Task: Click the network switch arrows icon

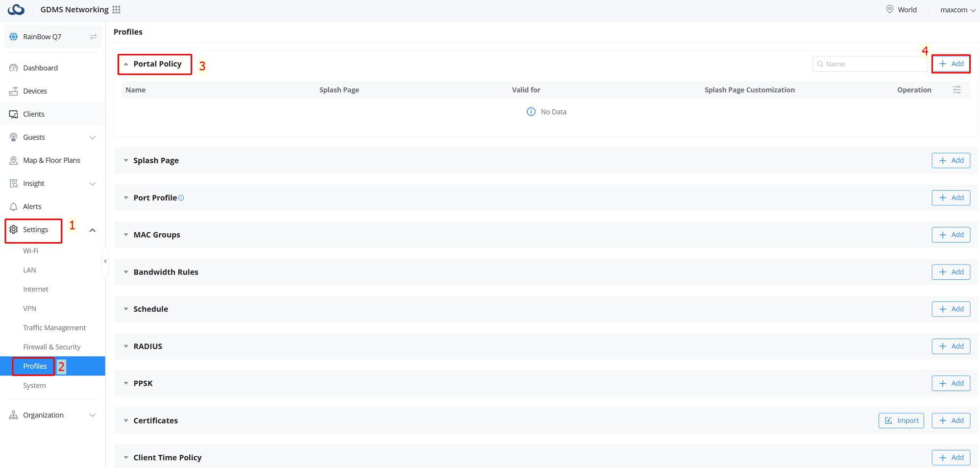Action: 93,37
